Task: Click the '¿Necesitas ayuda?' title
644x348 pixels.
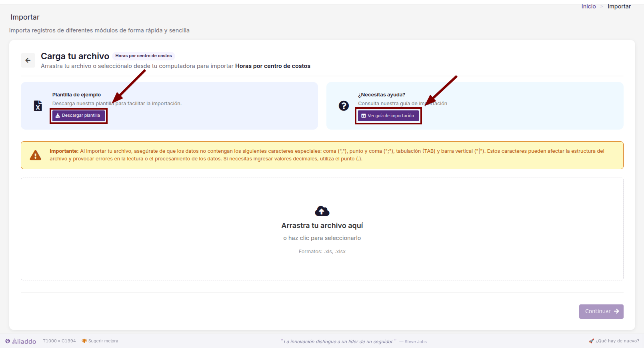Action: (x=382, y=95)
